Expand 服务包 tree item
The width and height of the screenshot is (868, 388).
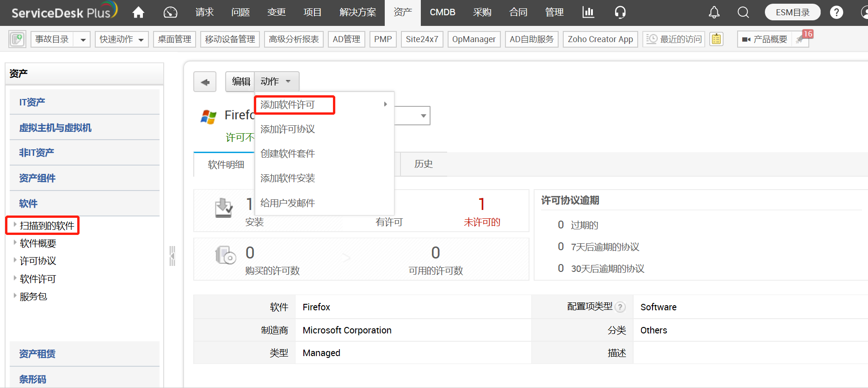pyautogui.click(x=15, y=296)
